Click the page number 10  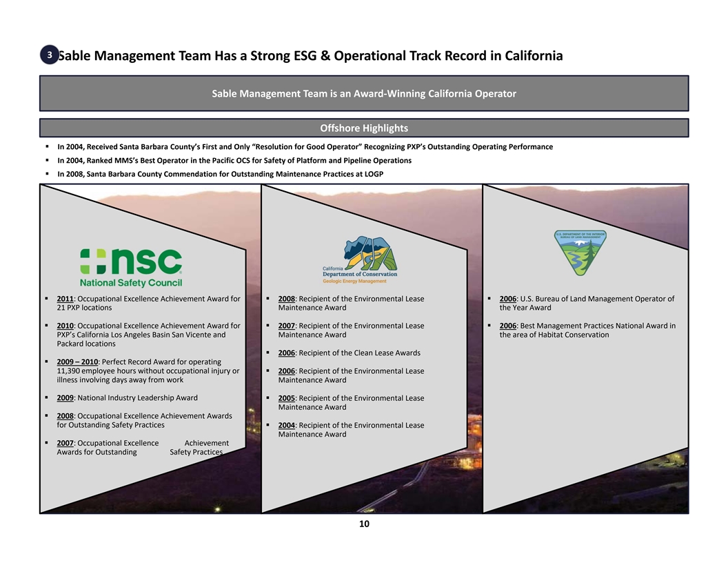pyautogui.click(x=364, y=524)
